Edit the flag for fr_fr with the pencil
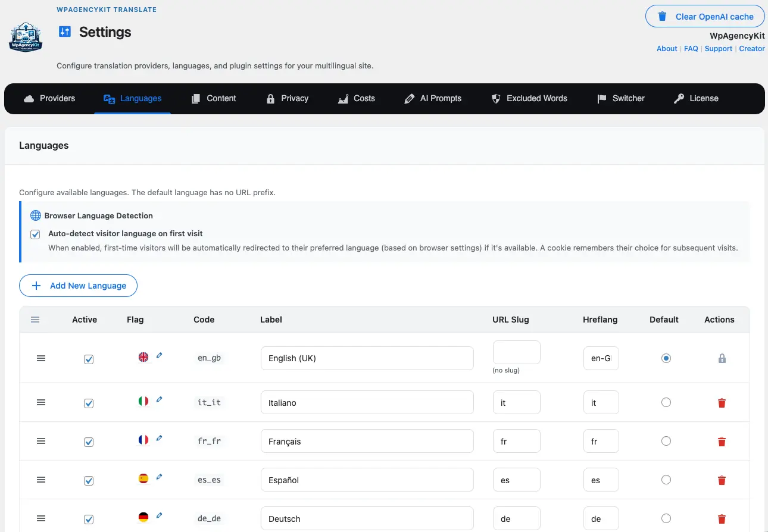Image resolution: width=768 pixels, height=532 pixels. point(159,439)
